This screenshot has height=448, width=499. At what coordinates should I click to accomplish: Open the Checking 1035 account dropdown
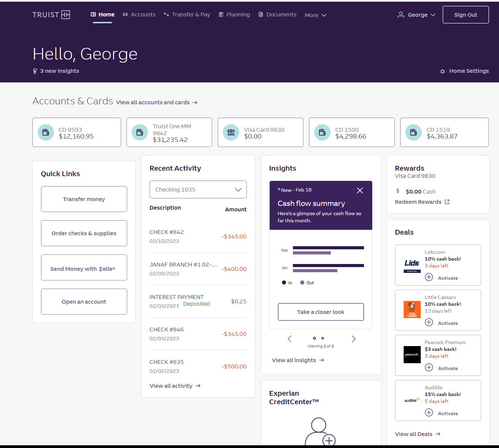198,189
